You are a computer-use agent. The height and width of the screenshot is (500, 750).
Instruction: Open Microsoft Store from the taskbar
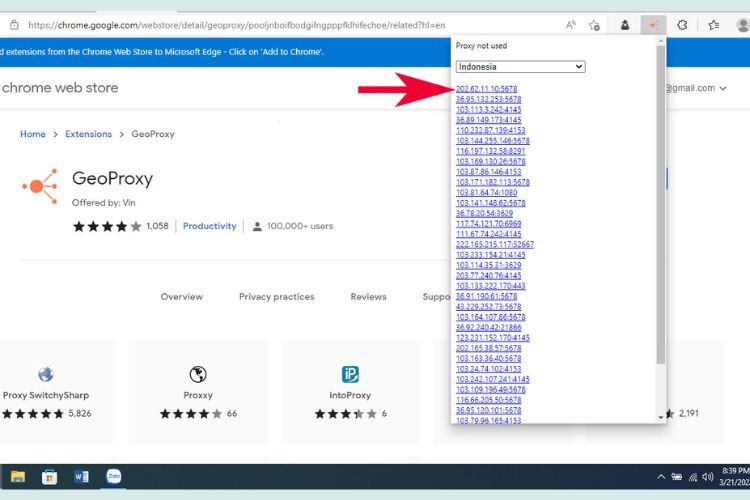coord(49,477)
